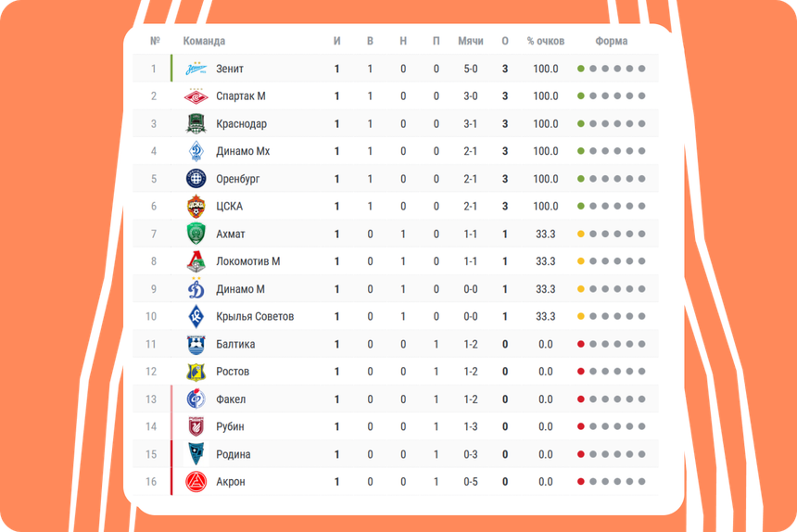Click the Spartak M club crest
This screenshot has width=797, height=532.
(196, 96)
